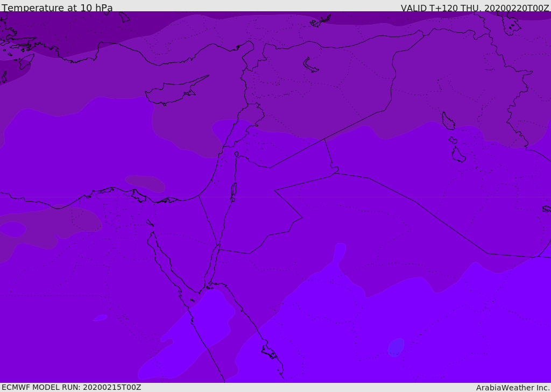The width and height of the screenshot is (551, 392).
Task: Click the 'VALID T+120 THU. 20200220T00Z' label
Action: click(x=475, y=8)
